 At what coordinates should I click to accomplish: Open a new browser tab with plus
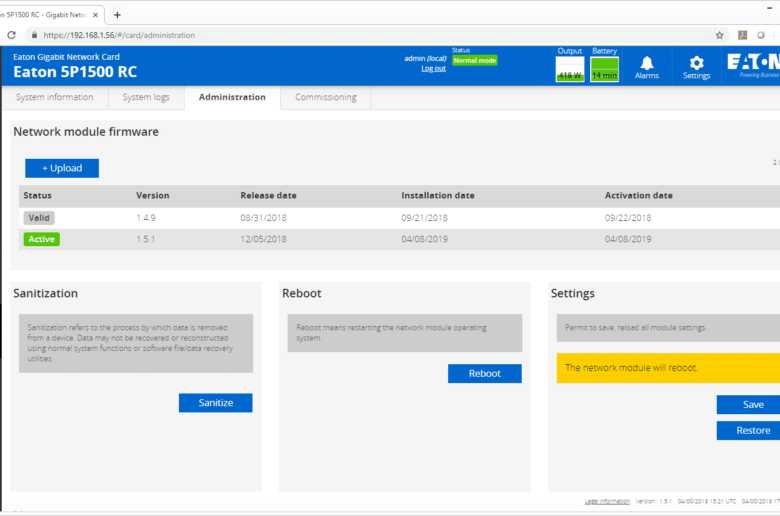coord(117,15)
